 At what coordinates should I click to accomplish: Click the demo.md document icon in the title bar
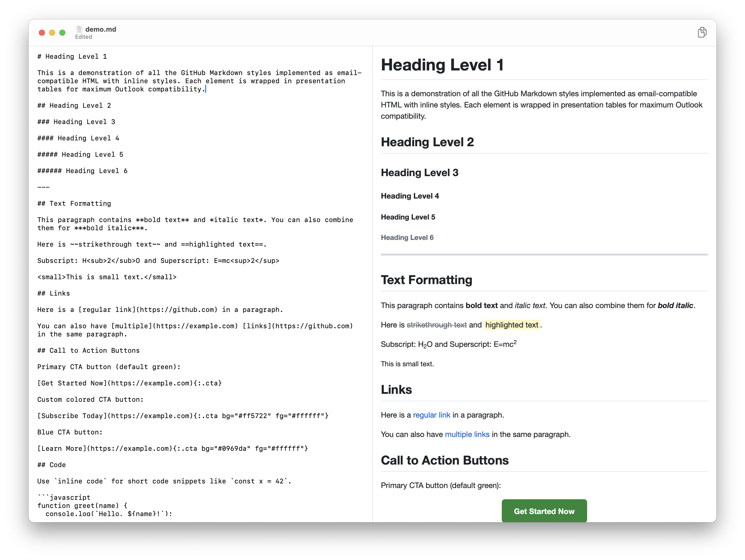pyautogui.click(x=79, y=29)
